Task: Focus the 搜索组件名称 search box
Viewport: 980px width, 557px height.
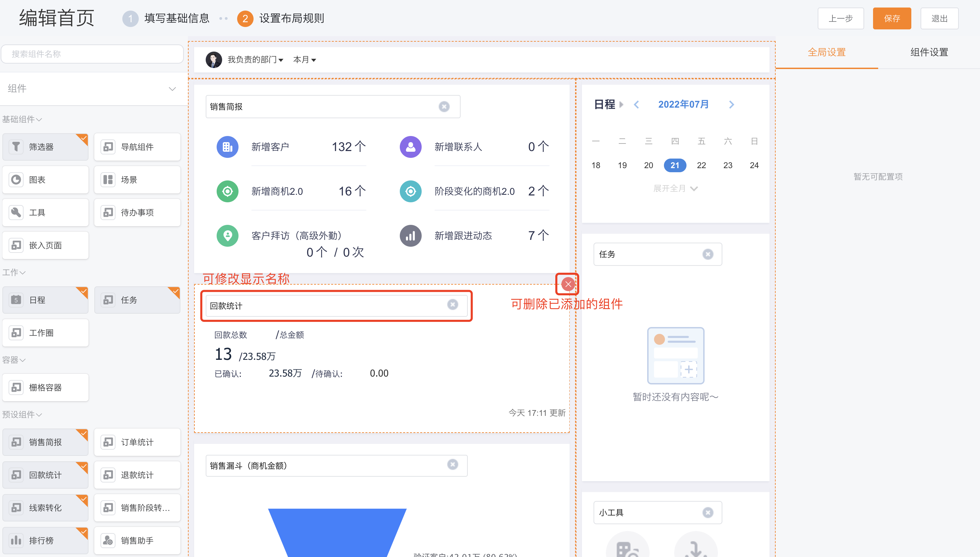Action: pyautogui.click(x=92, y=54)
